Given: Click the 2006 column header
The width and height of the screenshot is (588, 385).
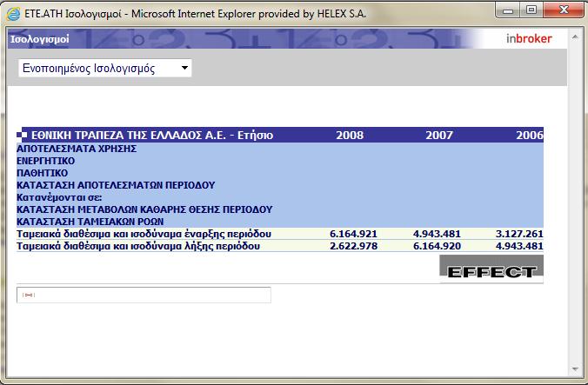Looking at the screenshot, I should pyautogui.click(x=530, y=135).
